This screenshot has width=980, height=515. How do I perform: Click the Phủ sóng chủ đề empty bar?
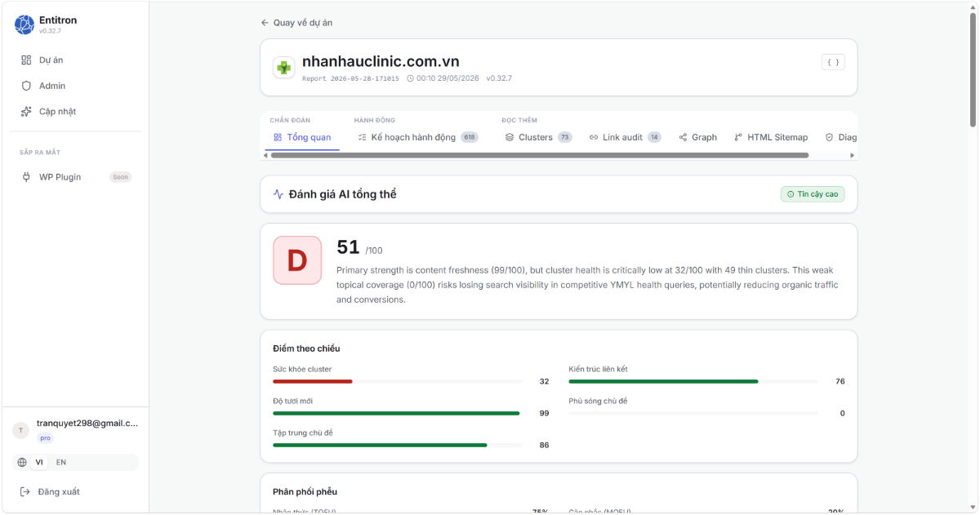tap(693, 413)
